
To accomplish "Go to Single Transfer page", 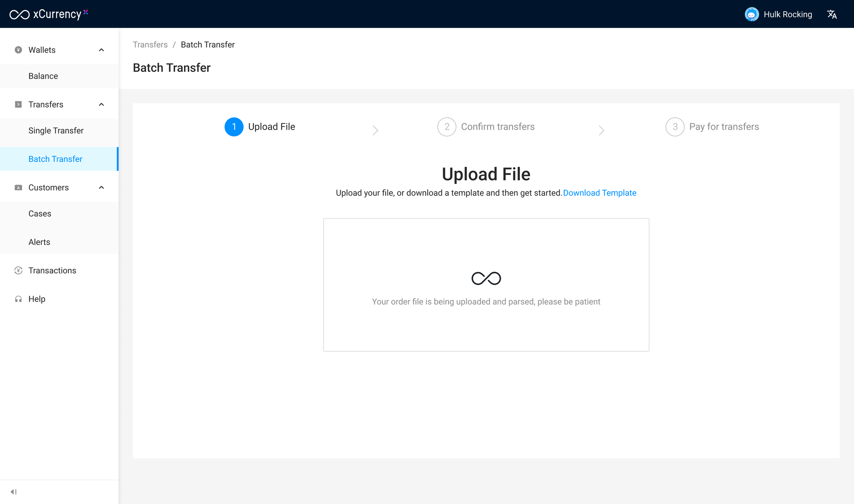I will point(56,131).
